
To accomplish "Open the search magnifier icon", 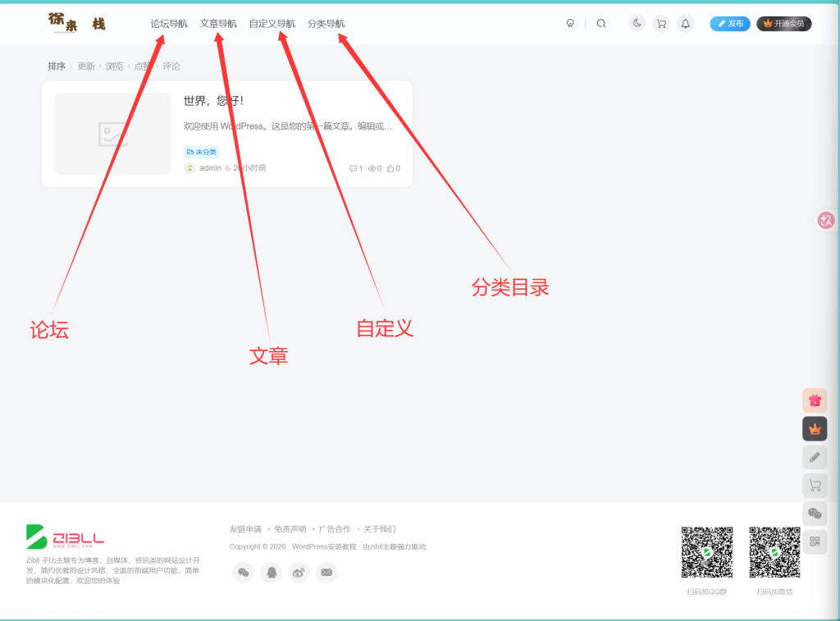I will (x=601, y=24).
